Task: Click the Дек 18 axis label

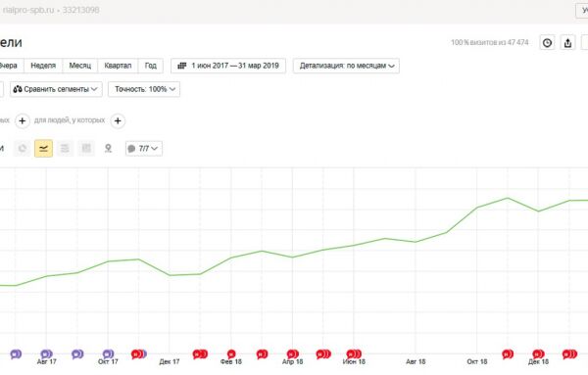Action: tap(538, 362)
